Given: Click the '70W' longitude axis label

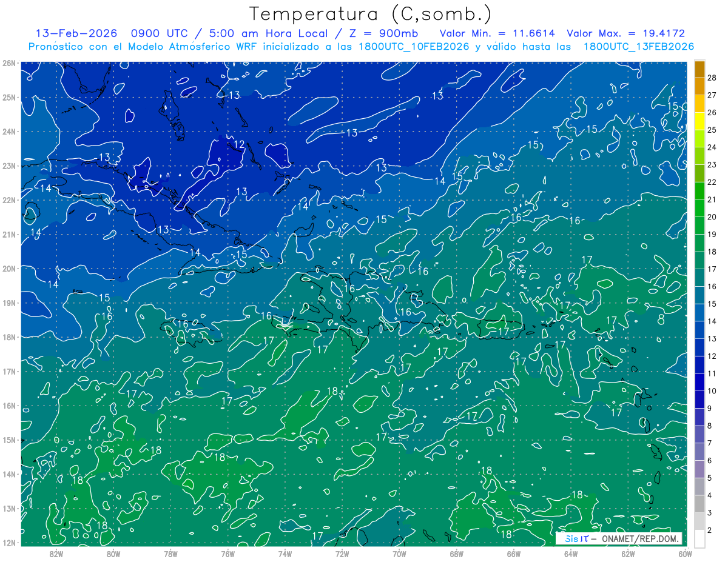Looking at the screenshot, I should tap(399, 554).
